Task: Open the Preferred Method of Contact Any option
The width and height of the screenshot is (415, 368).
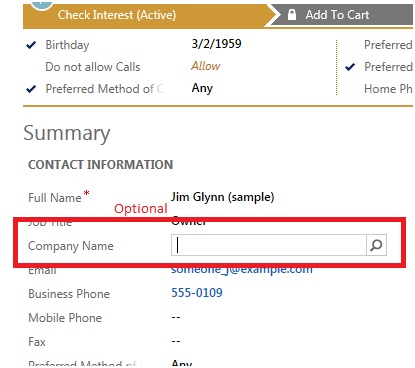Action: click(x=202, y=88)
